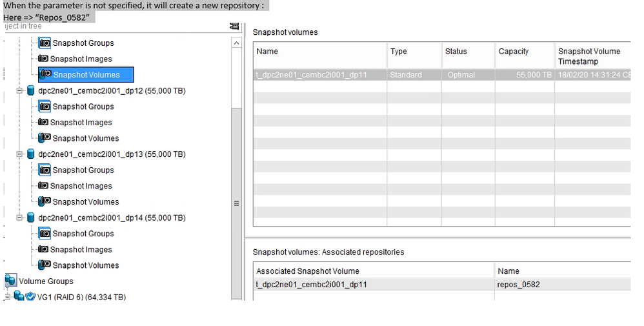Viewport: 644px width, 326px height.
Task: Collapse the dpc2ne01_cembc2i001_dp13 node
Action: 19,154
